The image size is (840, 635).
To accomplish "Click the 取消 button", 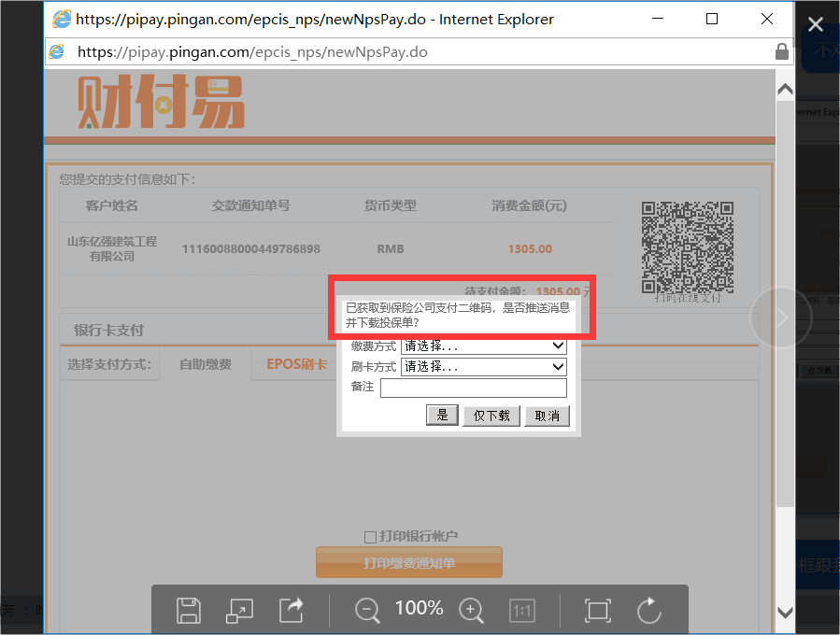I will [547, 416].
